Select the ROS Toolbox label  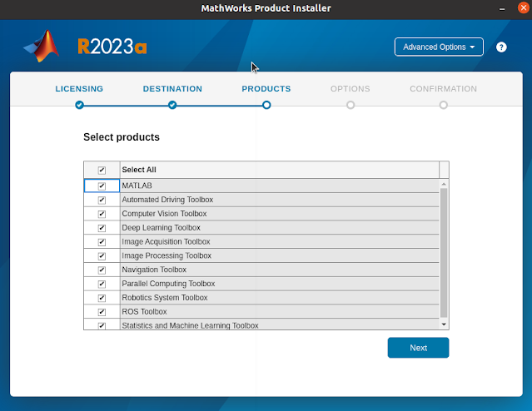click(144, 312)
